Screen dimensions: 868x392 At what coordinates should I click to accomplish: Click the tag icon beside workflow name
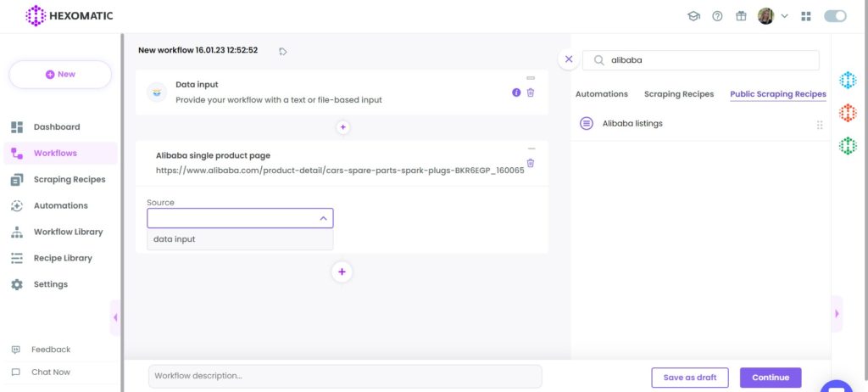283,51
